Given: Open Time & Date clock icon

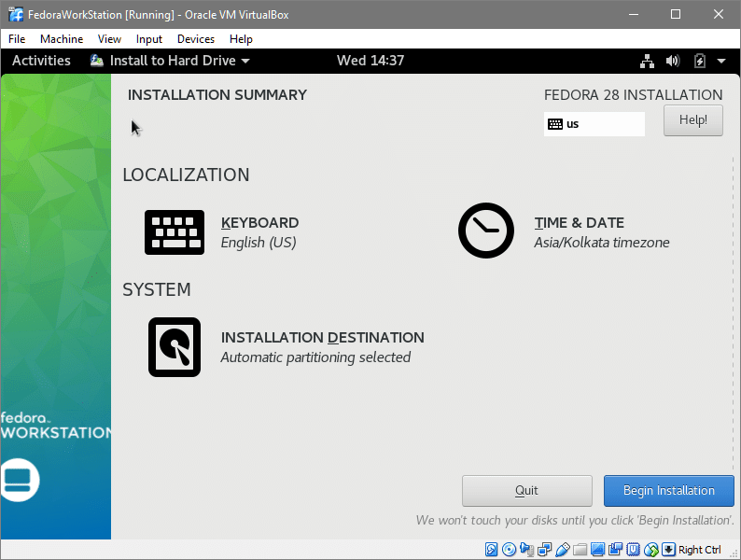Looking at the screenshot, I should pyautogui.click(x=486, y=231).
